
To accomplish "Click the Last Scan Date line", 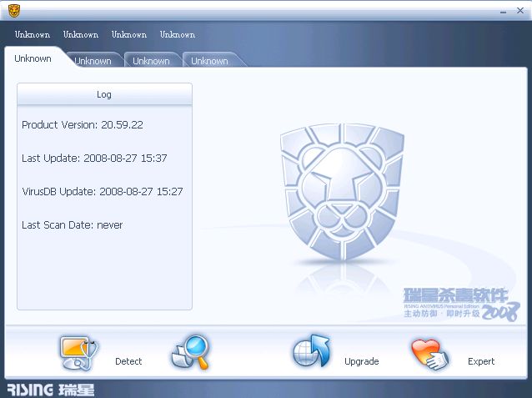I will (x=73, y=225).
